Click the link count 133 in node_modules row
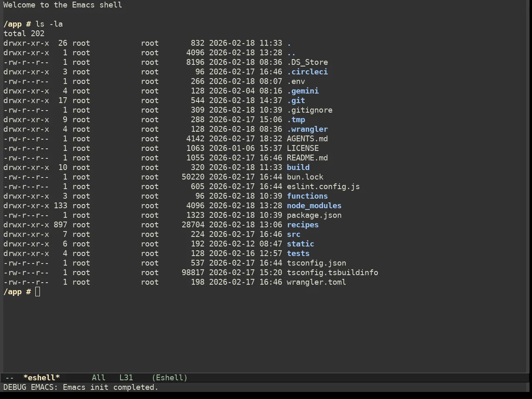The image size is (532, 399). [x=60, y=206]
